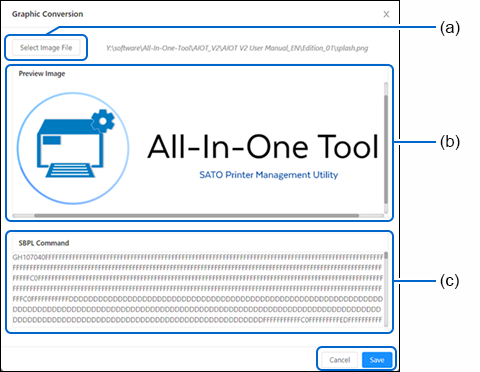The height and width of the screenshot is (372, 480).
Task: Click the Graphic Conversion title text
Action: click(48, 14)
